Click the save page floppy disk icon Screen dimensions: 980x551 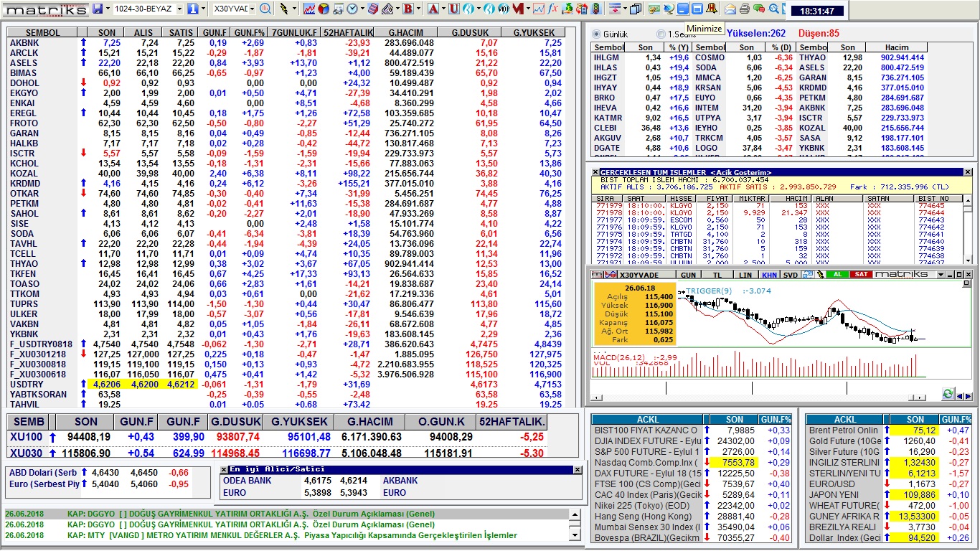tap(98, 9)
